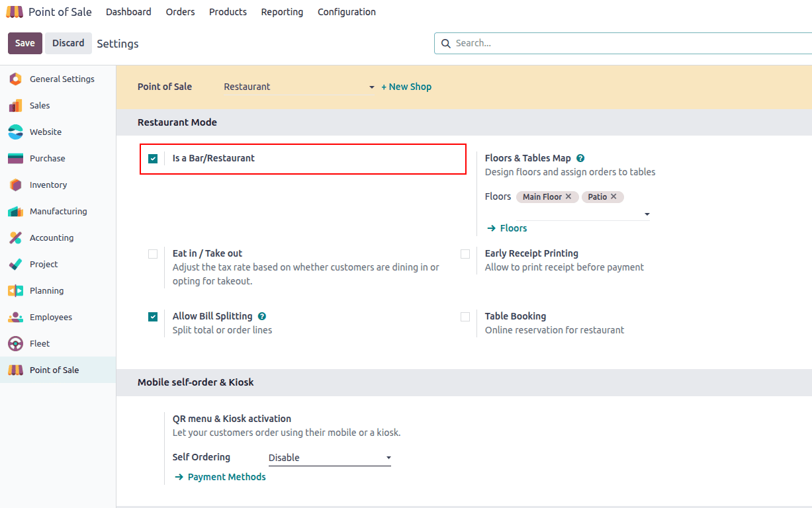Click the Save button

click(x=25, y=43)
